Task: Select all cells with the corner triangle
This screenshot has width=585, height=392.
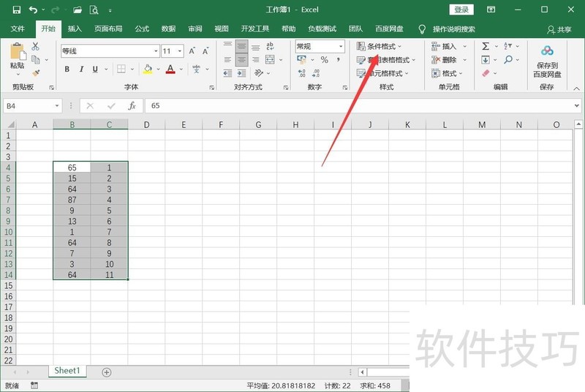Action: (11, 124)
